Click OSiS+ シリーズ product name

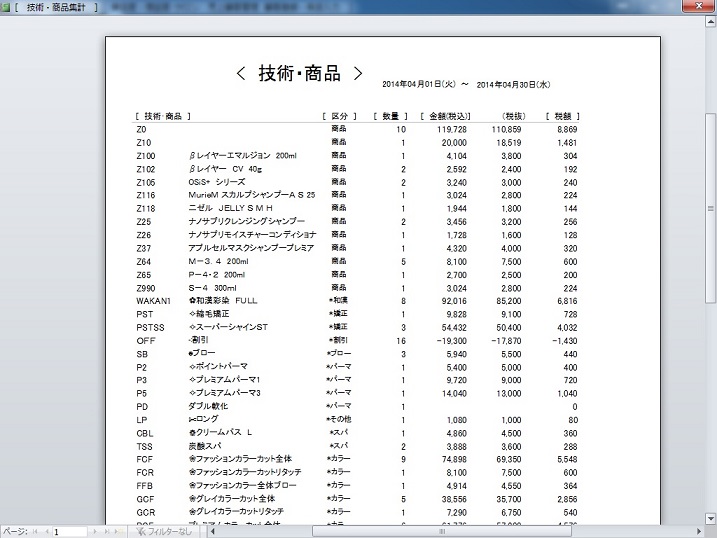217,182
